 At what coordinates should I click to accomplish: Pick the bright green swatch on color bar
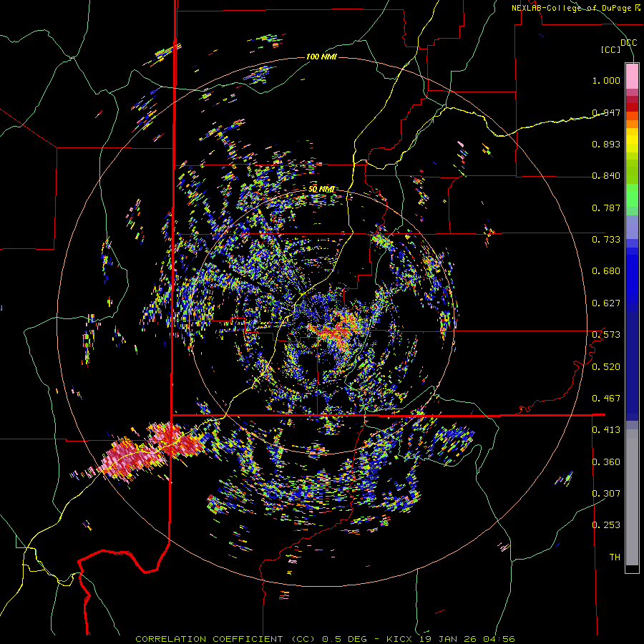(x=632, y=195)
